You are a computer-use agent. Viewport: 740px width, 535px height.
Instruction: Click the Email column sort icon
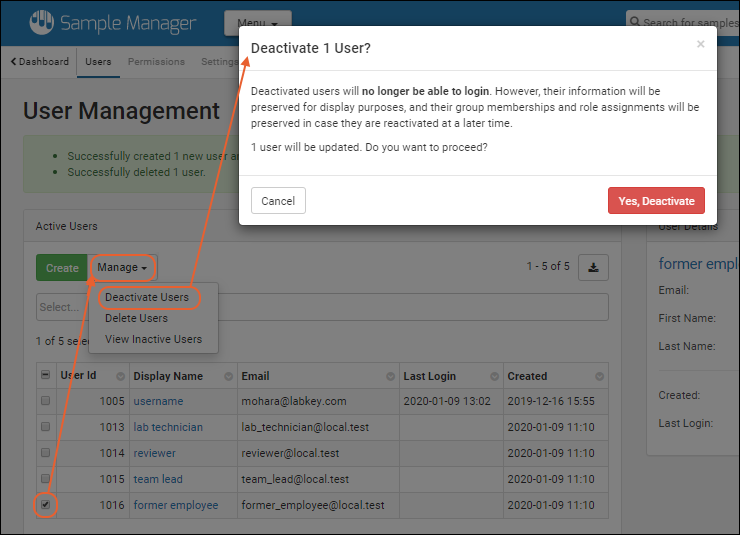coord(389,377)
